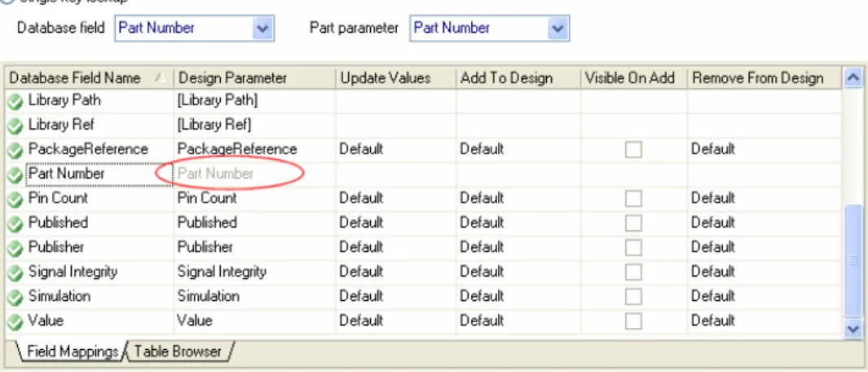The width and height of the screenshot is (868, 372).
Task: Toggle Visible On Add checkbox for PackageReference
Action: (x=633, y=149)
